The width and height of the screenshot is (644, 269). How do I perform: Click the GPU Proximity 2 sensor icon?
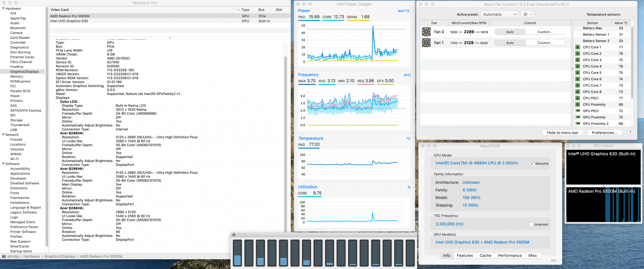[x=578, y=123]
